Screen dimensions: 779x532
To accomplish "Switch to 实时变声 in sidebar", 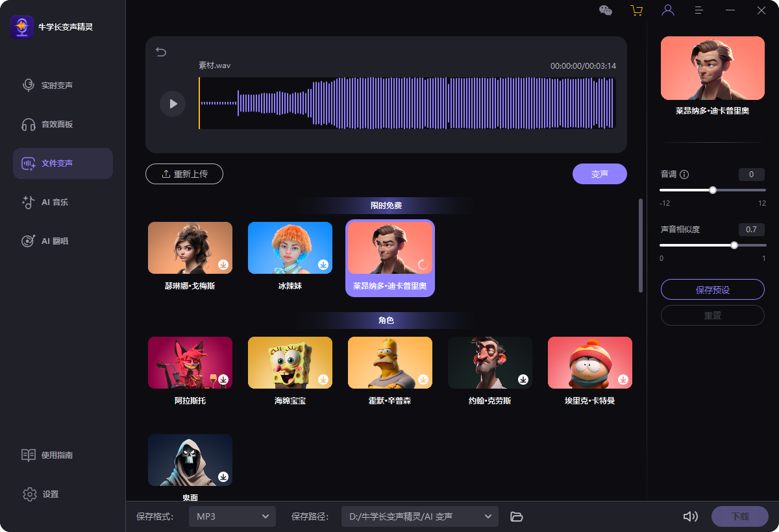I will pyautogui.click(x=63, y=86).
